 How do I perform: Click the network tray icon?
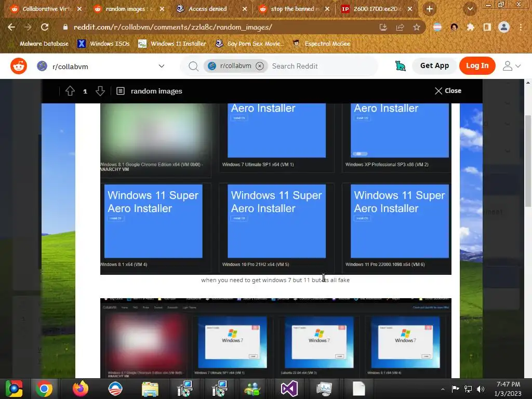point(468,389)
